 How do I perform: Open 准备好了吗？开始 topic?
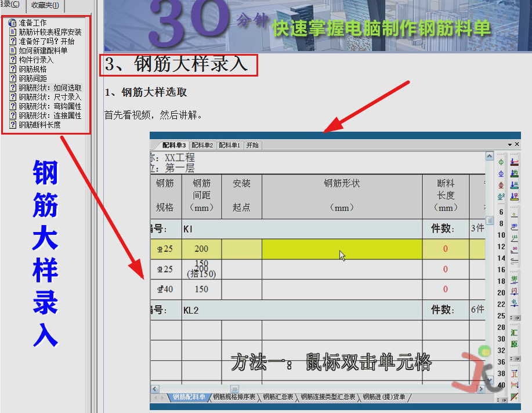point(46,41)
